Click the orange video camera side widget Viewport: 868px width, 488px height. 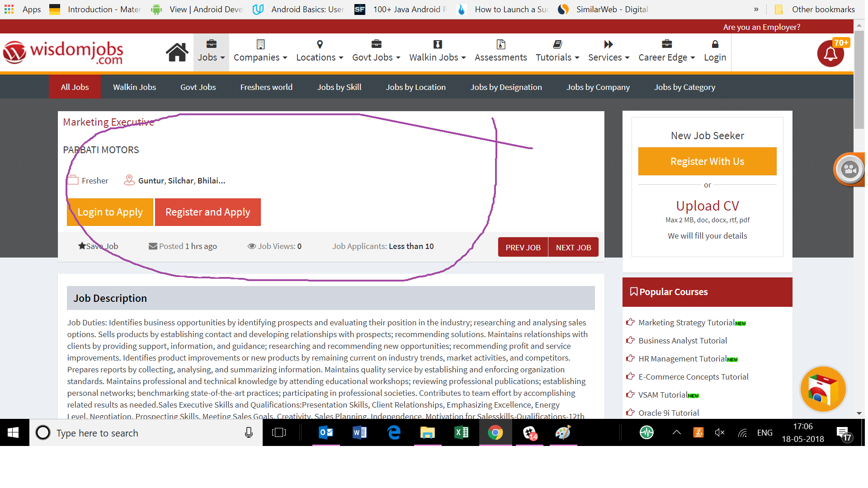tap(849, 169)
